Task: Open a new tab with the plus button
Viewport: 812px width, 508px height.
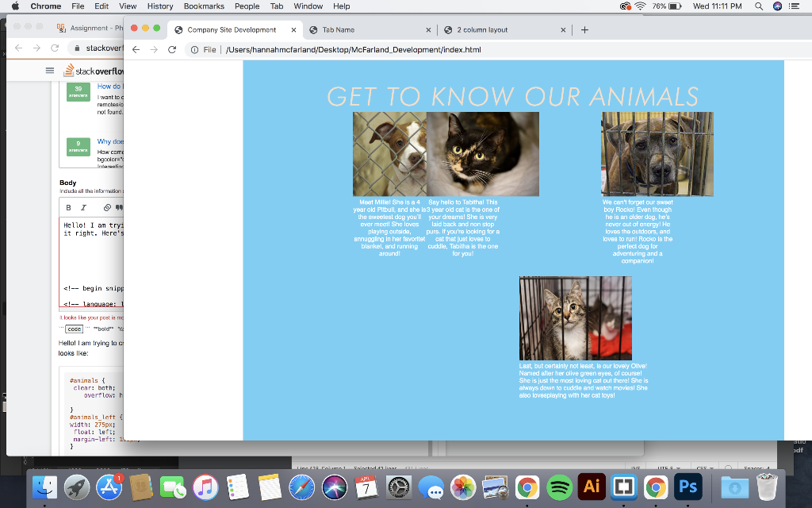Action: pyautogui.click(x=584, y=30)
